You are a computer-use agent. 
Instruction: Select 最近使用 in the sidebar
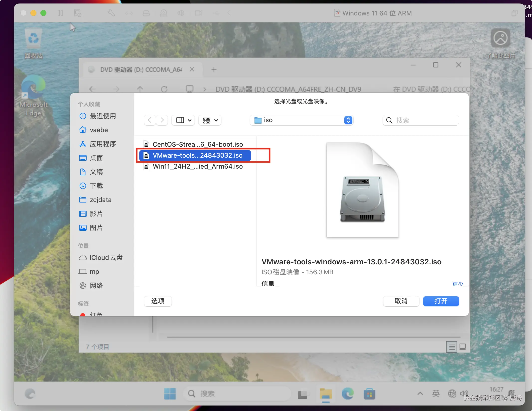[103, 116]
